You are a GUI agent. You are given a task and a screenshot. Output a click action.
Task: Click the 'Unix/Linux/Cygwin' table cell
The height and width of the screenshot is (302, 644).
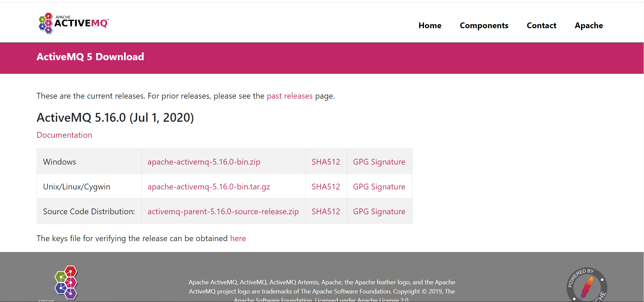point(89,186)
